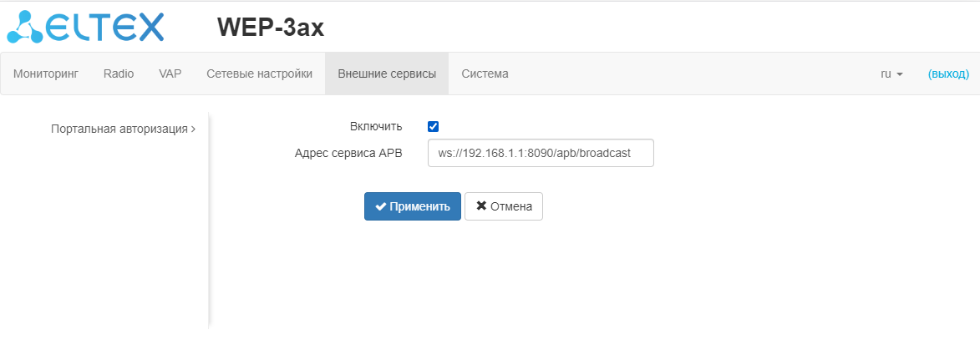Screen dimensions: 980x340
Task: Expand the Портальная авторизация chevron
Action: 193,129
